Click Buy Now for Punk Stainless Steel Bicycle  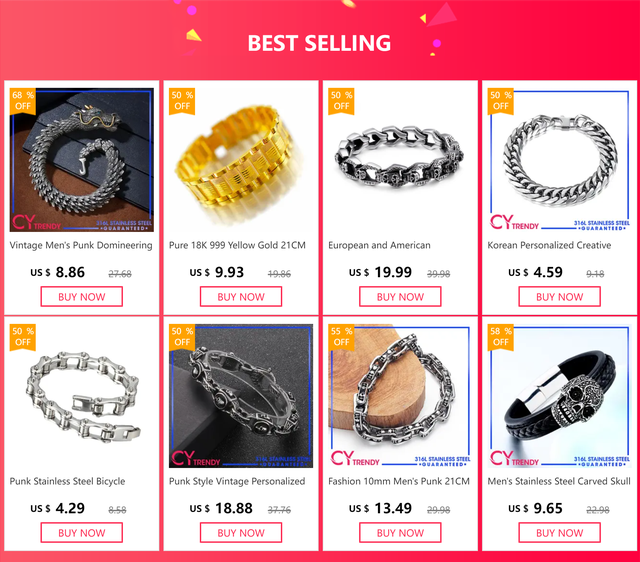coord(82,533)
